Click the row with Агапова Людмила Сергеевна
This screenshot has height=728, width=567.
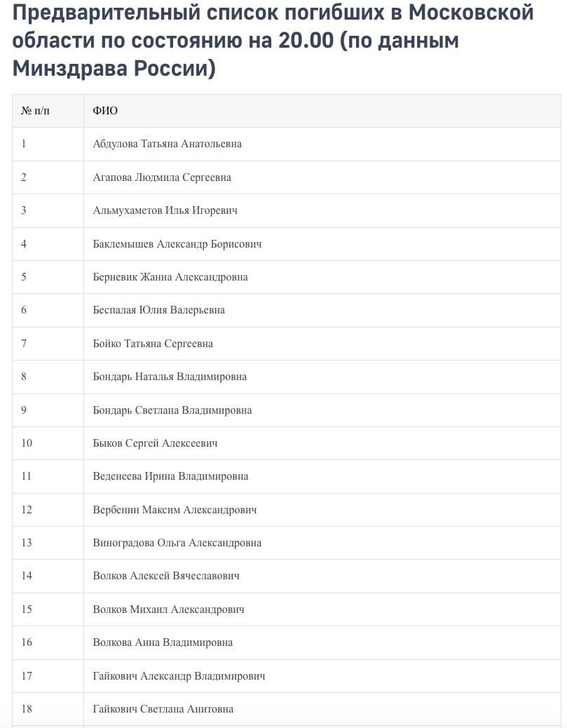(162, 177)
